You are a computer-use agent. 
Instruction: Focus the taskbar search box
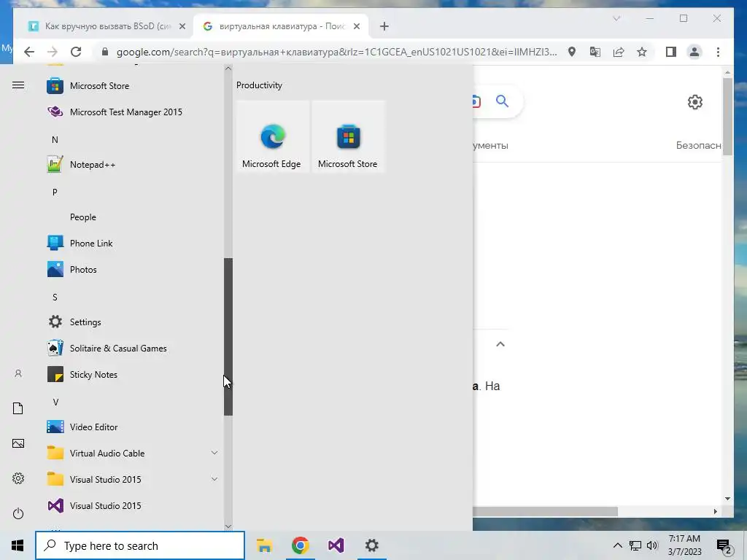tap(140, 545)
